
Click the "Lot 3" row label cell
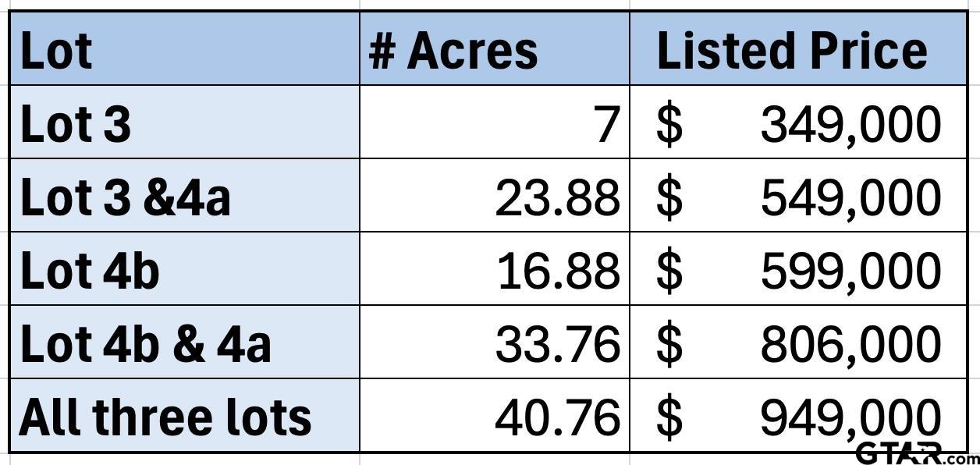184,122
